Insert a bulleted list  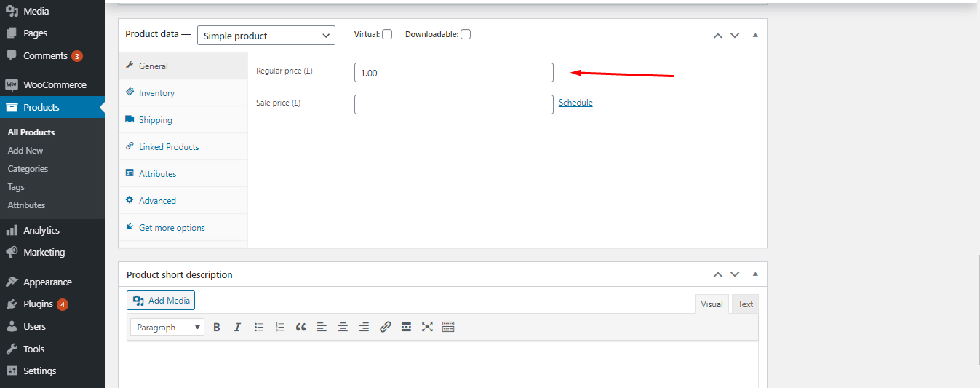tap(258, 328)
